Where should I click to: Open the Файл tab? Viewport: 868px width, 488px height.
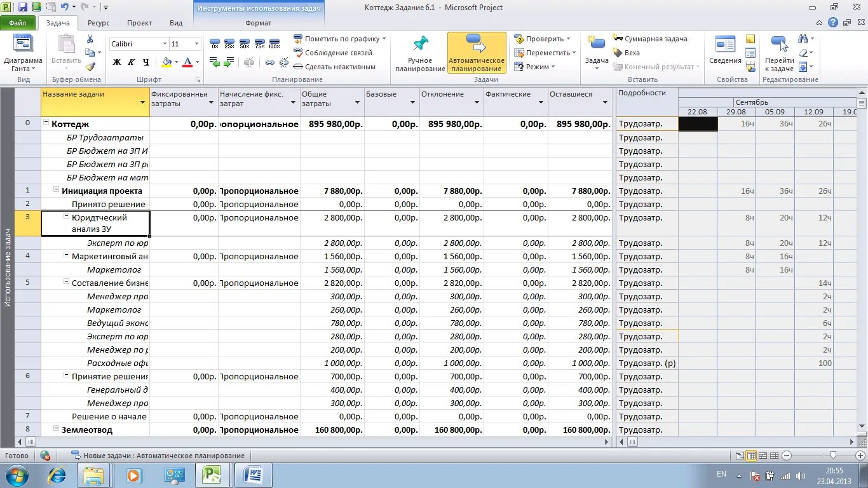(18, 23)
